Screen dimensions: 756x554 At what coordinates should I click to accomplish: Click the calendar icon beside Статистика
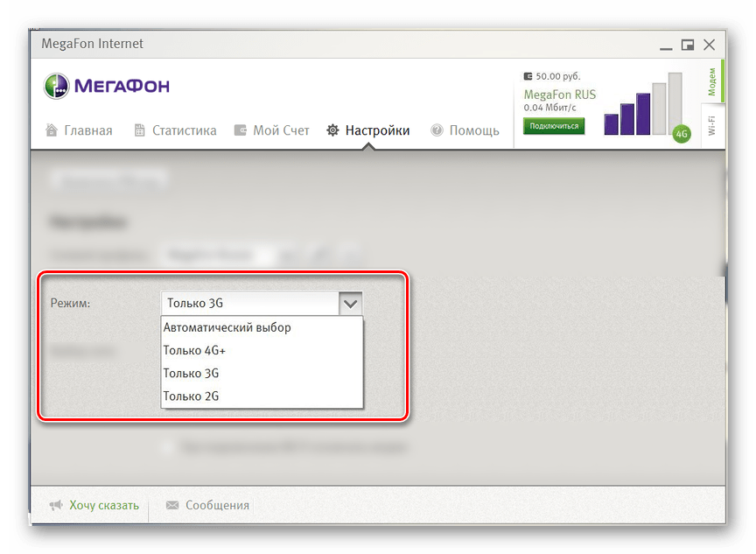pyautogui.click(x=139, y=130)
